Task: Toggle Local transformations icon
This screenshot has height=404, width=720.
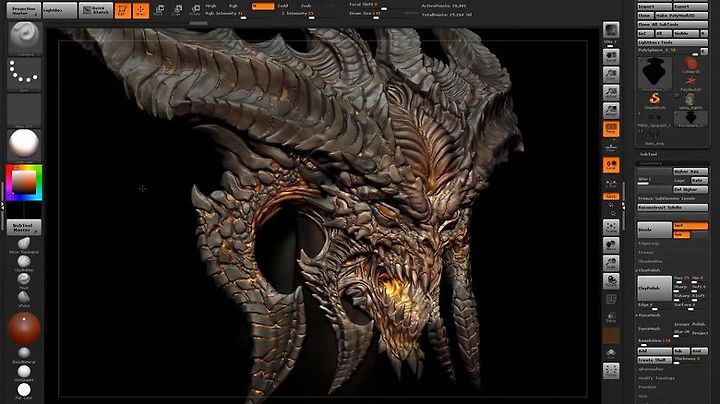Action: click(611, 165)
